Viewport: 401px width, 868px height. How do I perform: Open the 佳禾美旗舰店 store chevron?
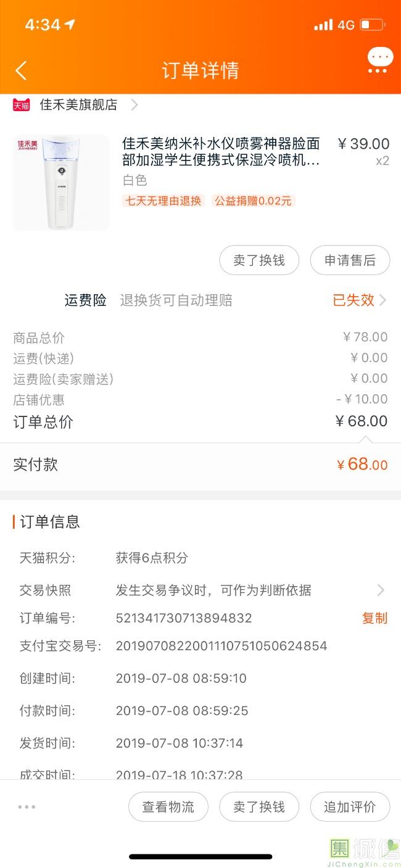tap(134, 105)
